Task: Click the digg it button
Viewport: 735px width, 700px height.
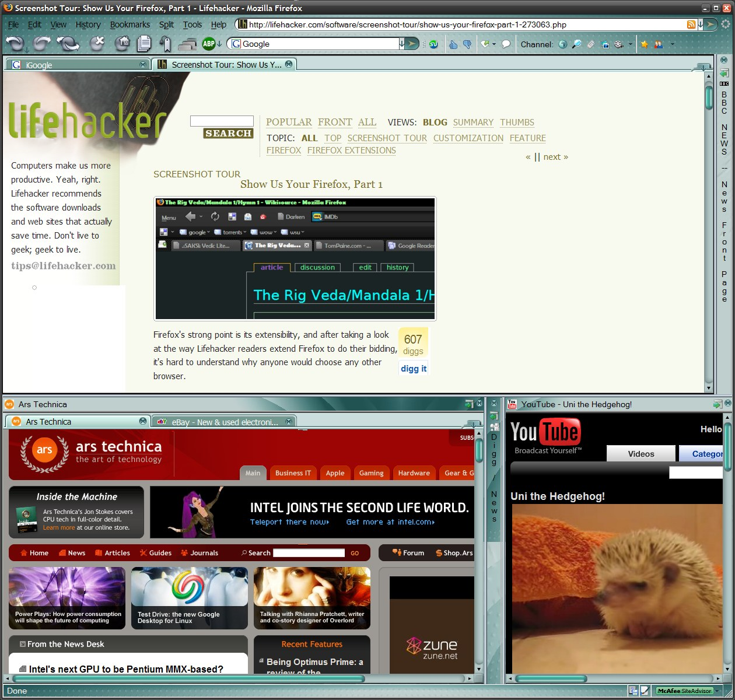Action: 414,369
